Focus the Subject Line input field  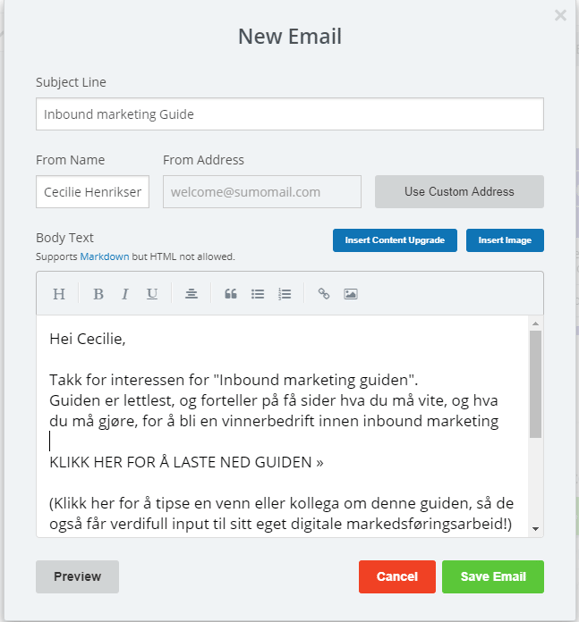(x=290, y=114)
